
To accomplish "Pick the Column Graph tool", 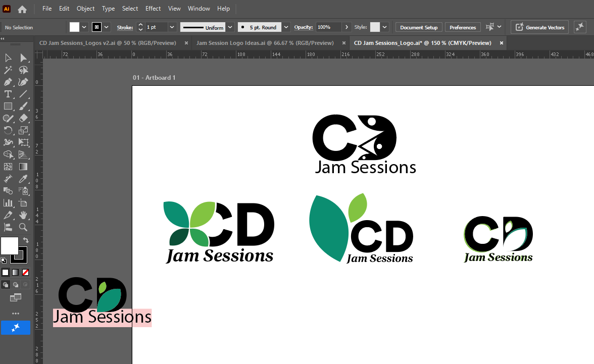I will coord(8,203).
